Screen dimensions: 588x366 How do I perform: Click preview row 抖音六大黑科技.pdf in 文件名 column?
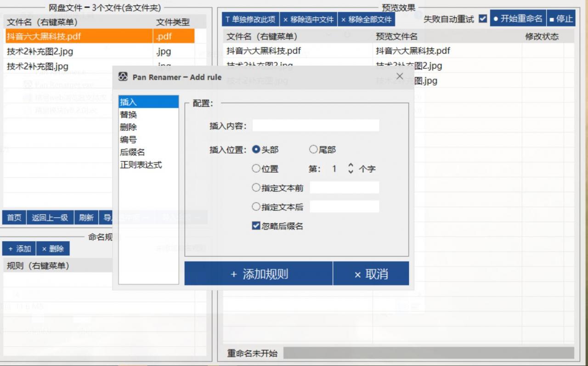click(264, 51)
